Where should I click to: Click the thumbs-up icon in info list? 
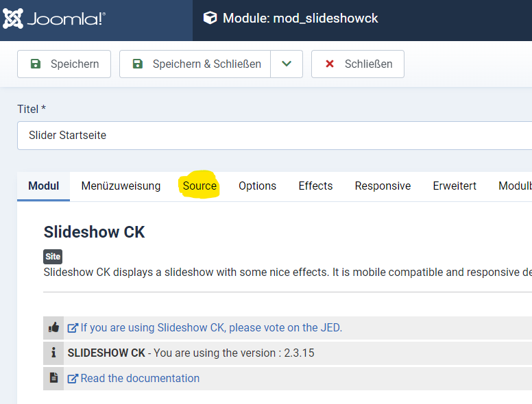coord(53,327)
